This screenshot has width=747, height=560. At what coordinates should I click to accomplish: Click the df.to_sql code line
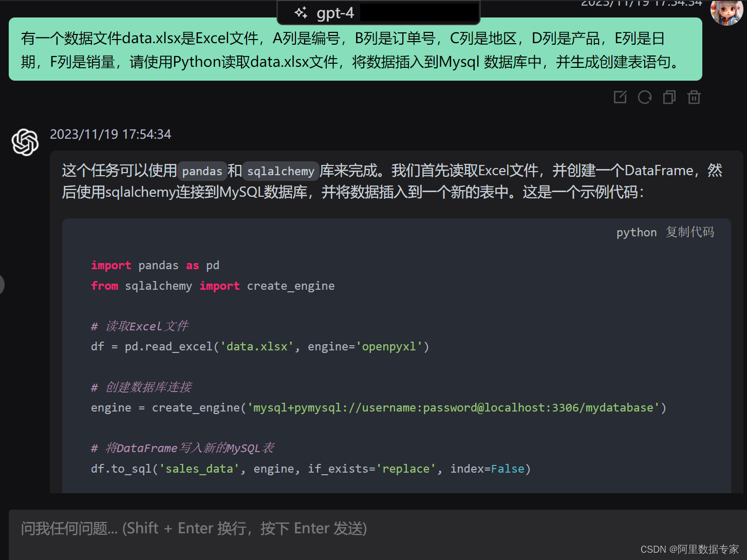pyautogui.click(x=311, y=469)
